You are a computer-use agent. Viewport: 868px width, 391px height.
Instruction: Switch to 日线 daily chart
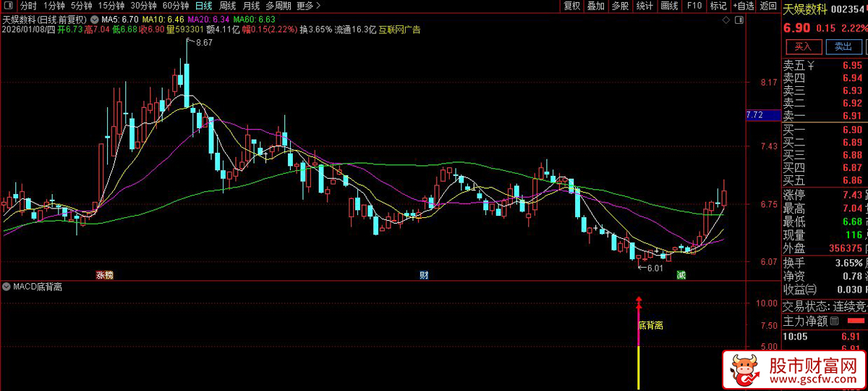(x=204, y=6)
